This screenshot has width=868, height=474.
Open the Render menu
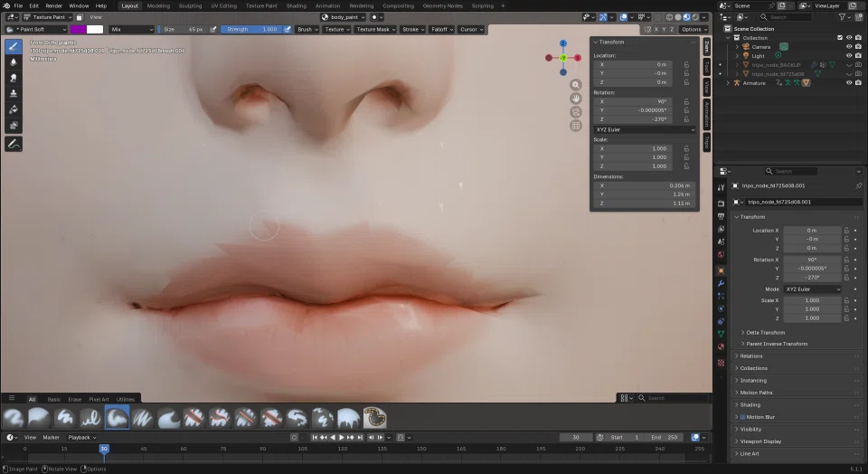(53, 5)
